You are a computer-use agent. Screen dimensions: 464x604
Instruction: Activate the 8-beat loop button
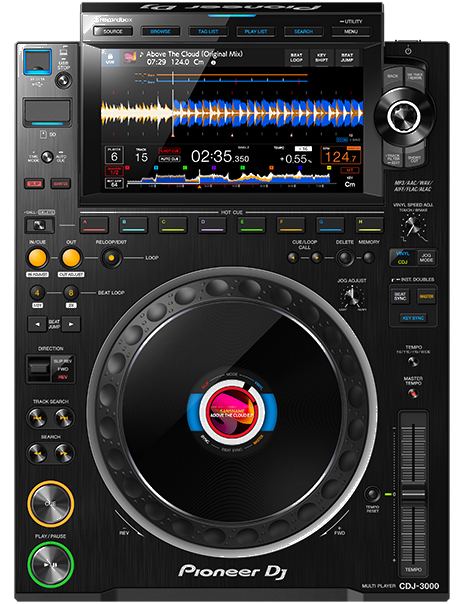tap(71, 293)
